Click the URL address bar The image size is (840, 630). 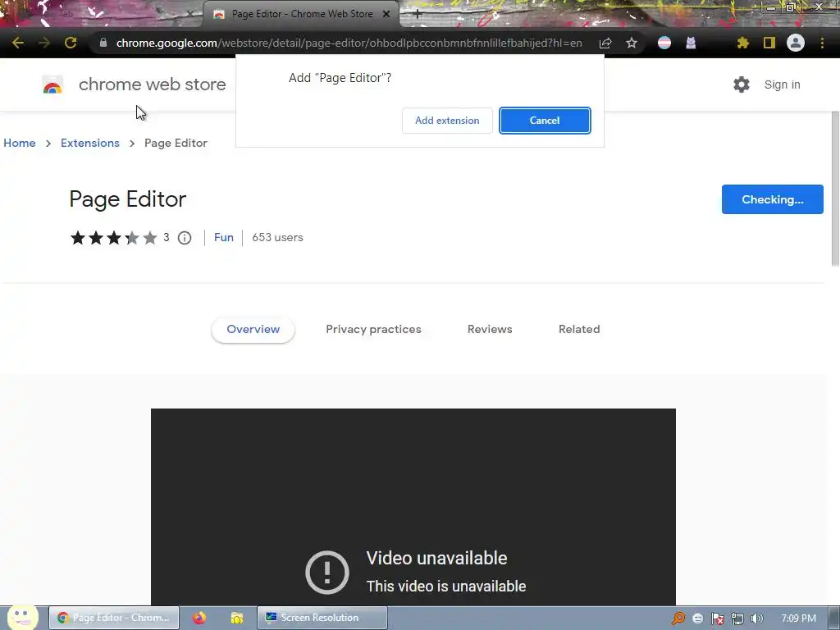(349, 43)
